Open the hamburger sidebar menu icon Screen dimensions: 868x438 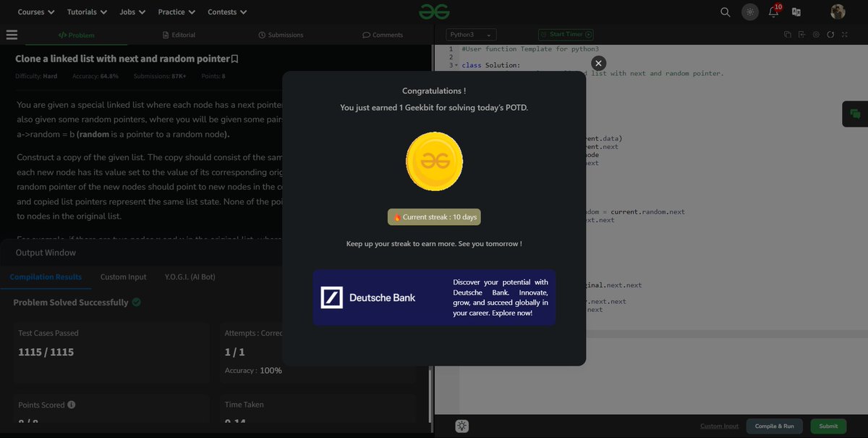tap(12, 35)
